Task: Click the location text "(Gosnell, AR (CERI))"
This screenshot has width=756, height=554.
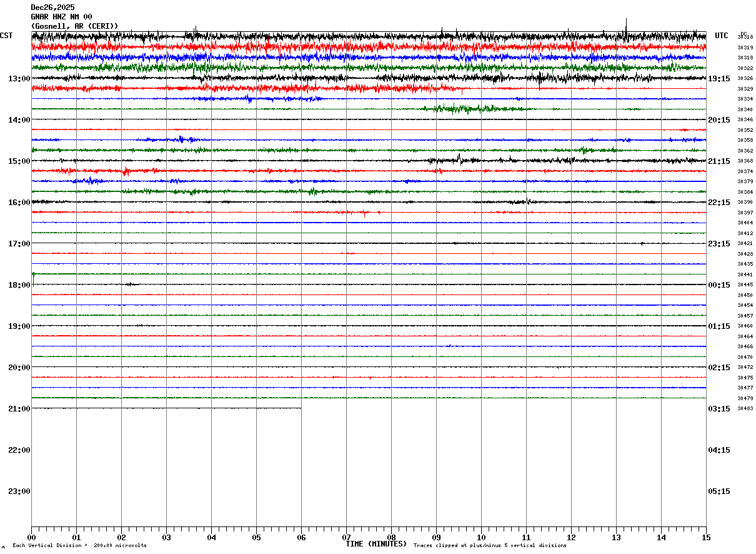Action: [x=74, y=26]
